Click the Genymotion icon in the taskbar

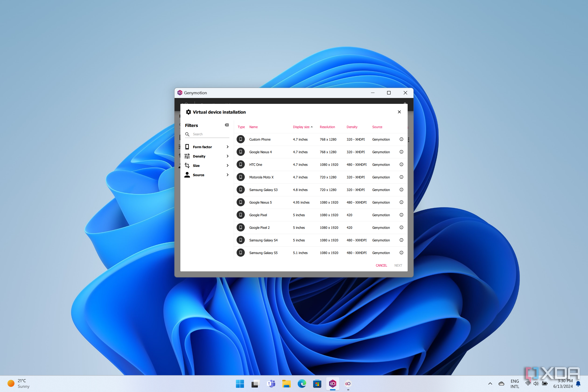pyautogui.click(x=332, y=384)
